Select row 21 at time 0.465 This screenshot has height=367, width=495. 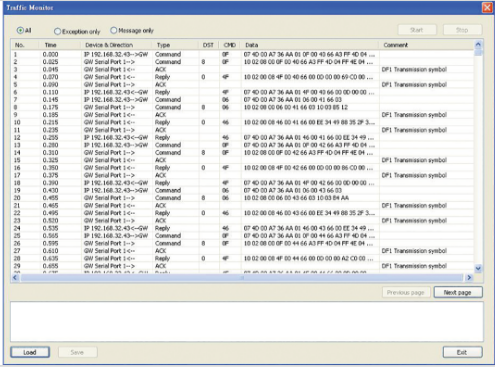click(x=243, y=205)
